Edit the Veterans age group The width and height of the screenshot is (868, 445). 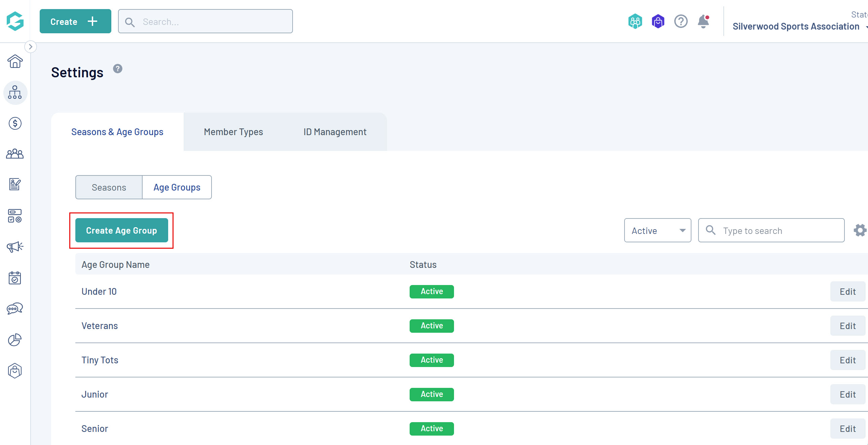[847, 326]
